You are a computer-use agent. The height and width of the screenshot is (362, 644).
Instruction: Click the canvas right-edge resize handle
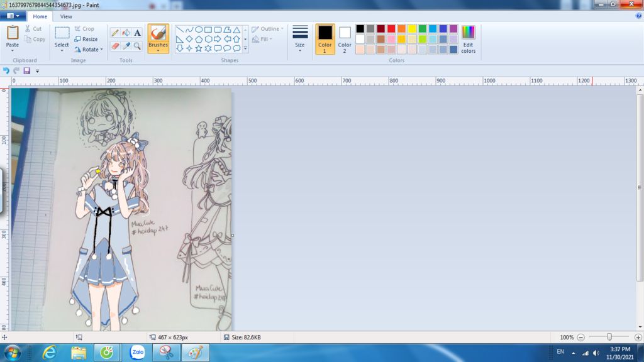(x=233, y=236)
